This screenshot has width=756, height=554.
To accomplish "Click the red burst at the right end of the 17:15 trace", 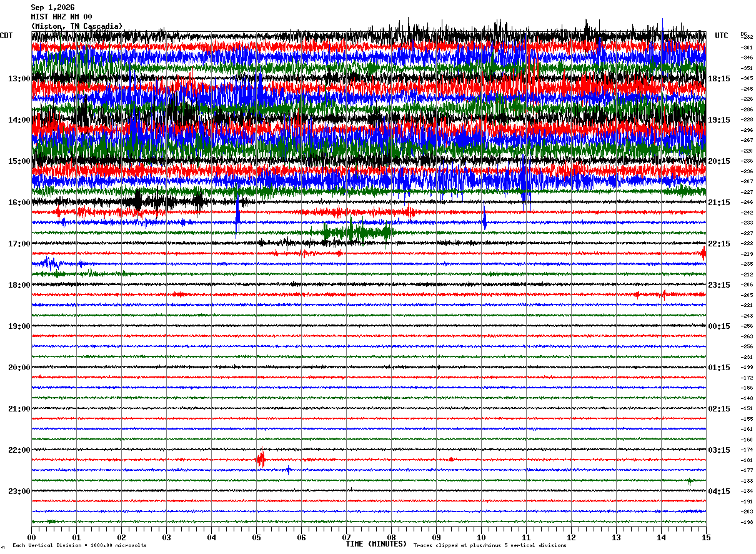I will [x=703, y=253].
